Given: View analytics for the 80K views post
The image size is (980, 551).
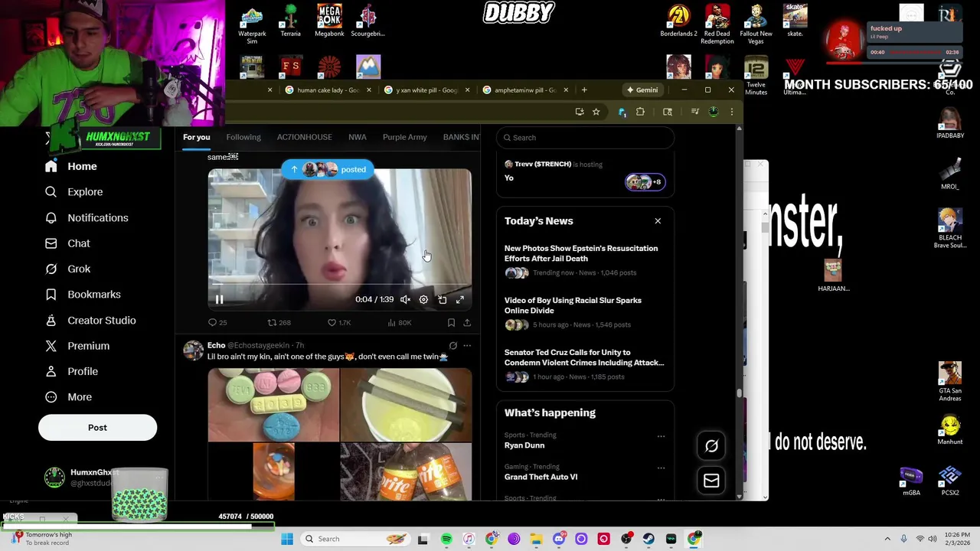Looking at the screenshot, I should click(x=399, y=323).
